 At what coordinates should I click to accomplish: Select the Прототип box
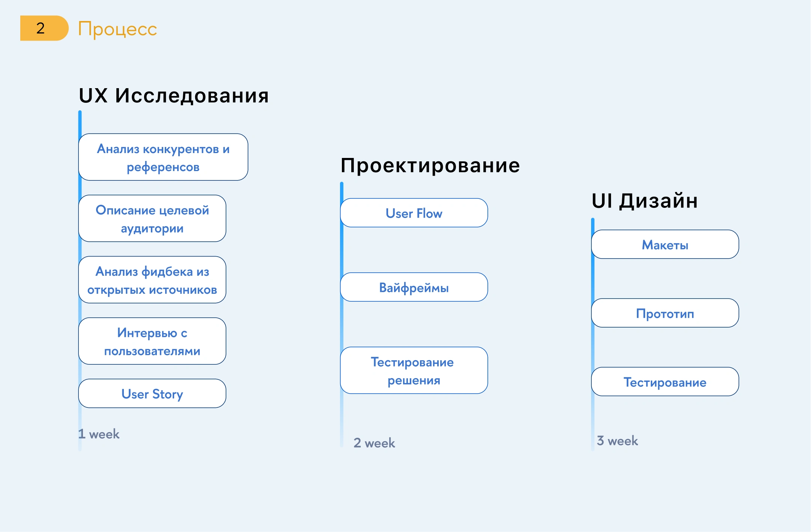click(665, 313)
